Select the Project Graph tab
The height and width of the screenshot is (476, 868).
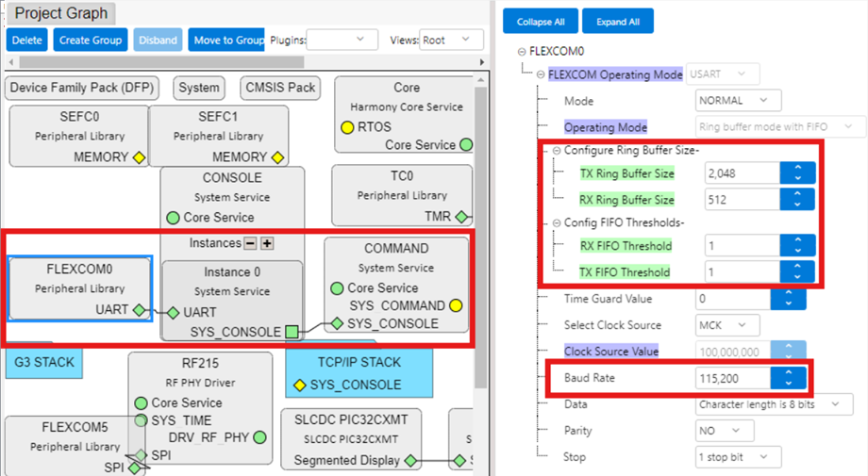coord(61,13)
